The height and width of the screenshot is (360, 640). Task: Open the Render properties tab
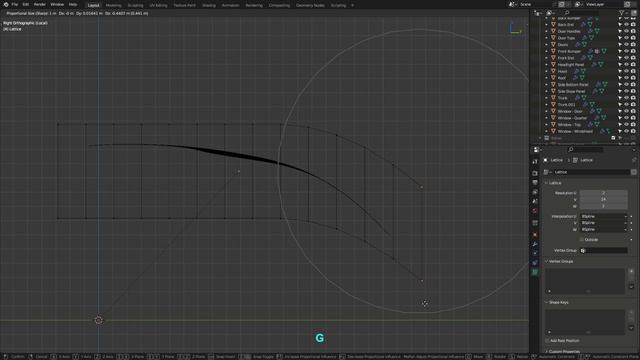coord(535,173)
